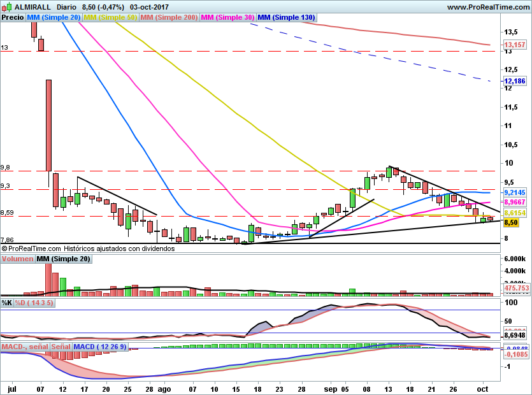
Task: Click the %K stochastic label
Action: click(x=7, y=303)
